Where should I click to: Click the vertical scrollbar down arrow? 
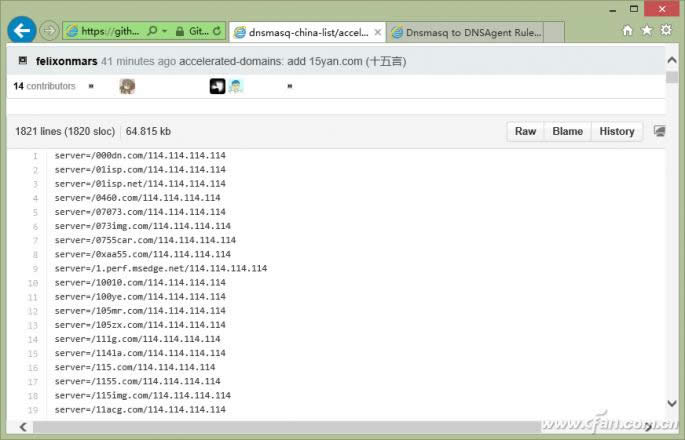tap(673, 404)
